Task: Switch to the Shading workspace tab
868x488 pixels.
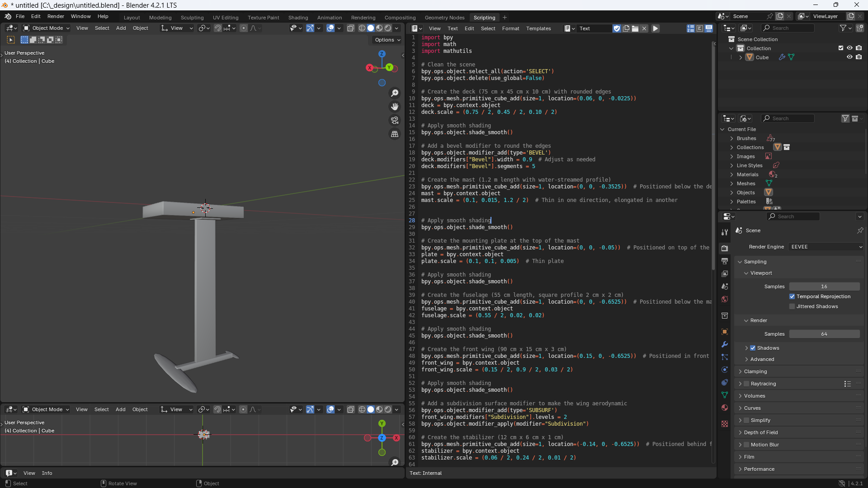Action: tap(298, 18)
